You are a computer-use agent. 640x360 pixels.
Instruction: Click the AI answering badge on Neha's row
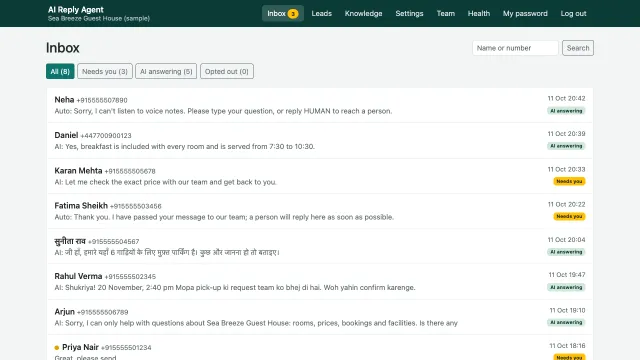click(566, 111)
